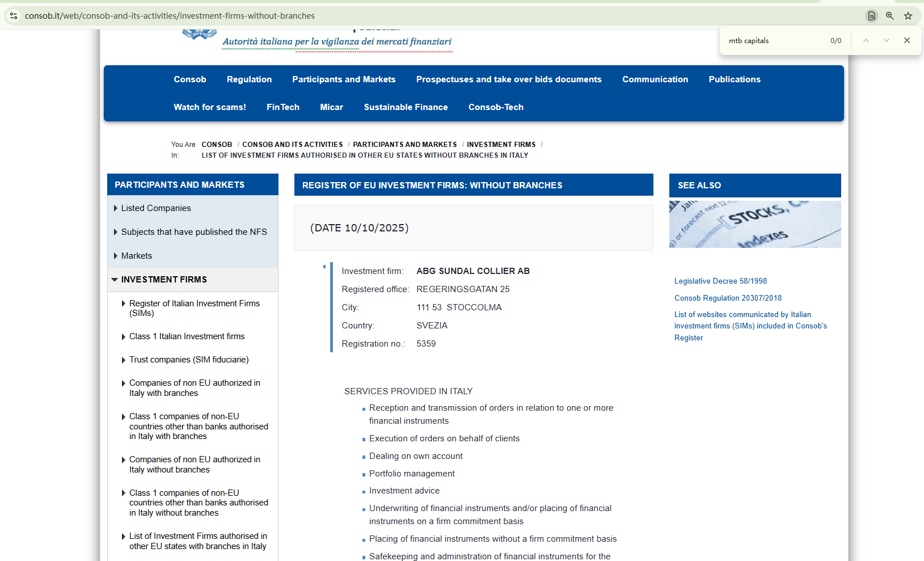Screen dimensions: 924x561
Task: Go to previous find result arrow
Action: click(x=866, y=40)
